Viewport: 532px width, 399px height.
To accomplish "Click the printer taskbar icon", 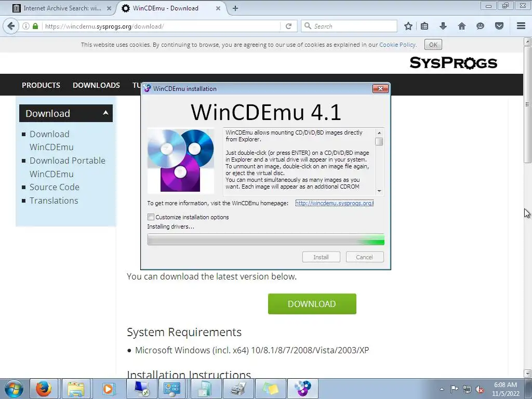I will coord(238,389).
